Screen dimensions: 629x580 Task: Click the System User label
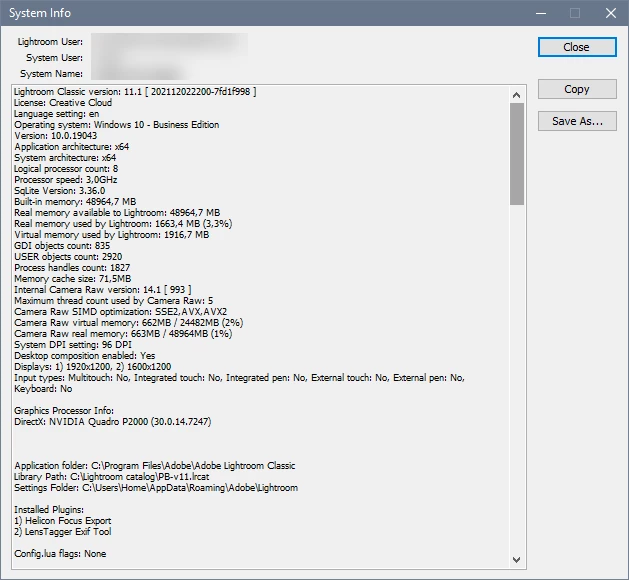click(55, 58)
